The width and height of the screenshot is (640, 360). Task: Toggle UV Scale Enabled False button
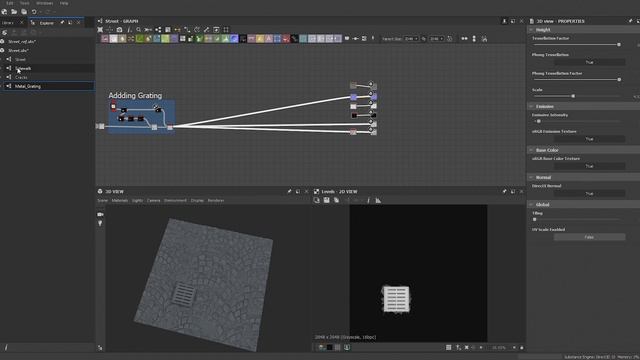pos(589,237)
